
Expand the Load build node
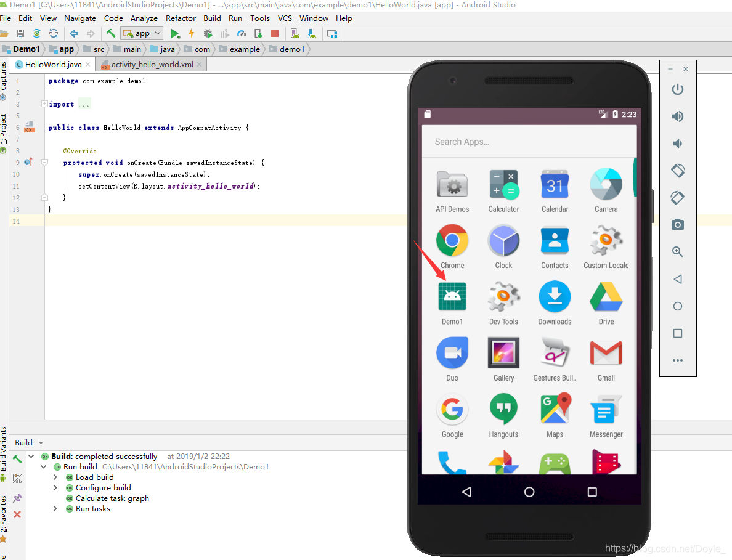55,477
